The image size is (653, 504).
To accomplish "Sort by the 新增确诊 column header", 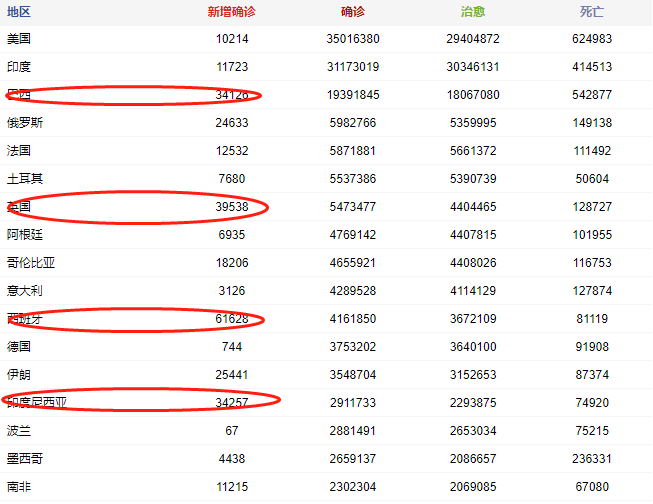I will tap(231, 11).
